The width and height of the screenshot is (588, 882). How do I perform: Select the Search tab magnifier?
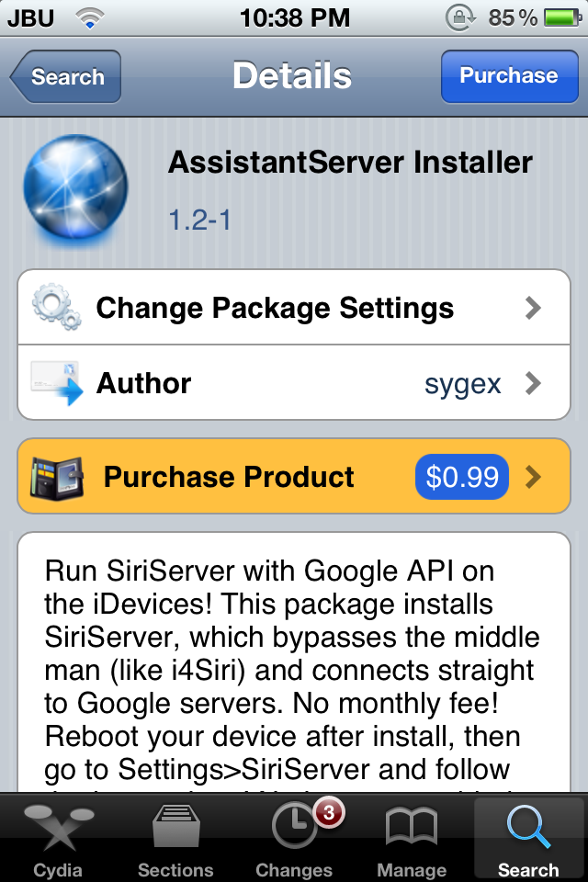527,826
